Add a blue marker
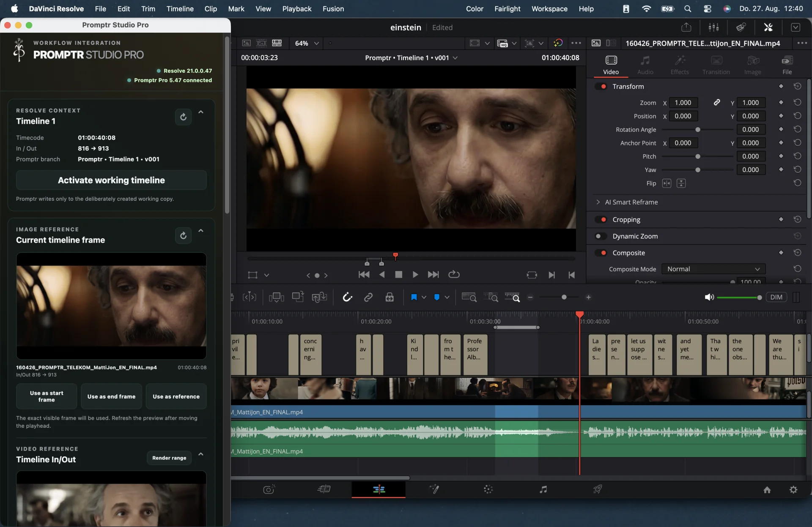Image resolution: width=812 pixels, height=527 pixels. coord(437,298)
